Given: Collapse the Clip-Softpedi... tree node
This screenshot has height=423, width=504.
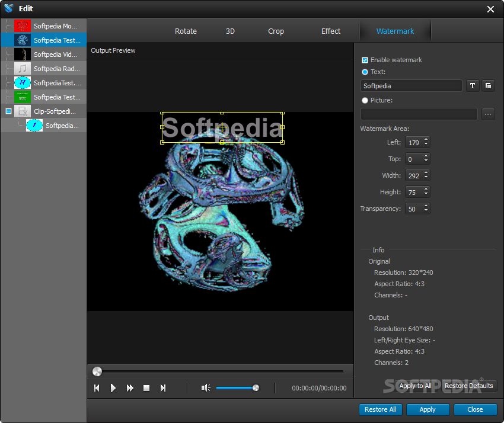Looking at the screenshot, I should [x=9, y=111].
